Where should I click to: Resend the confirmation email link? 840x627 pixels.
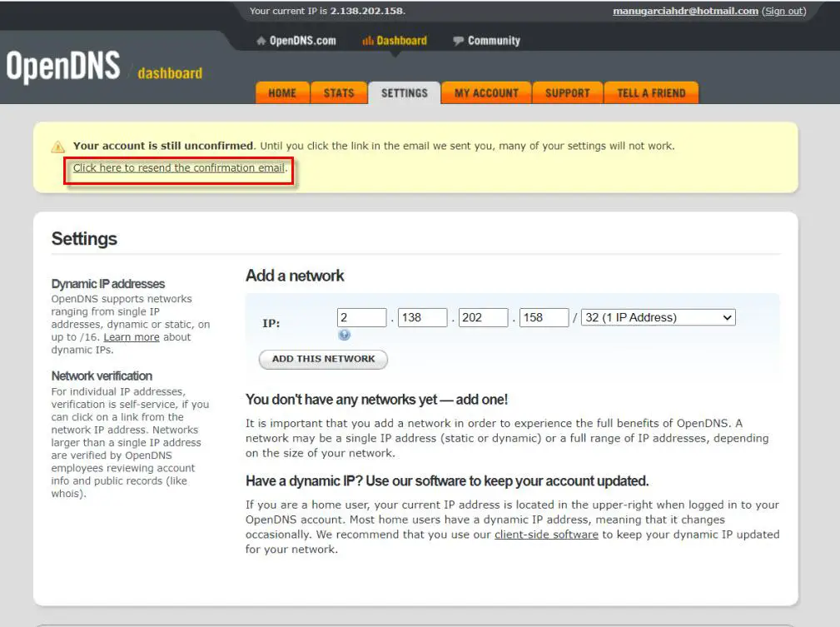[178, 167]
